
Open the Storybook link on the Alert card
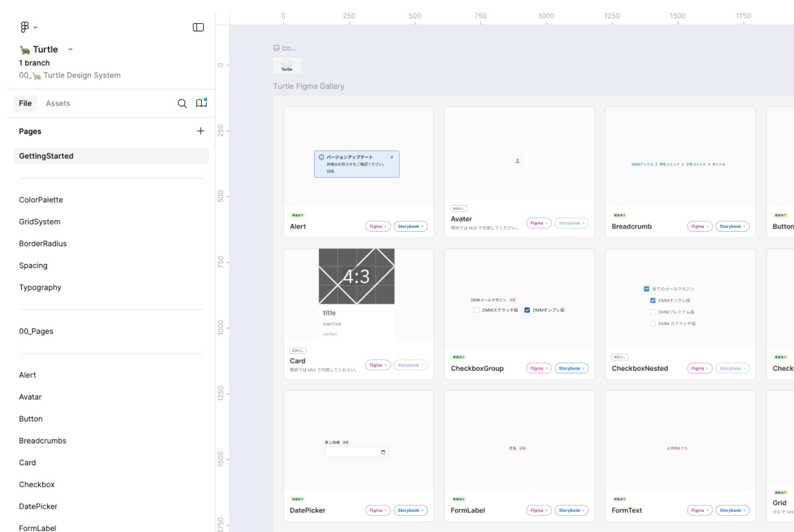410,226
